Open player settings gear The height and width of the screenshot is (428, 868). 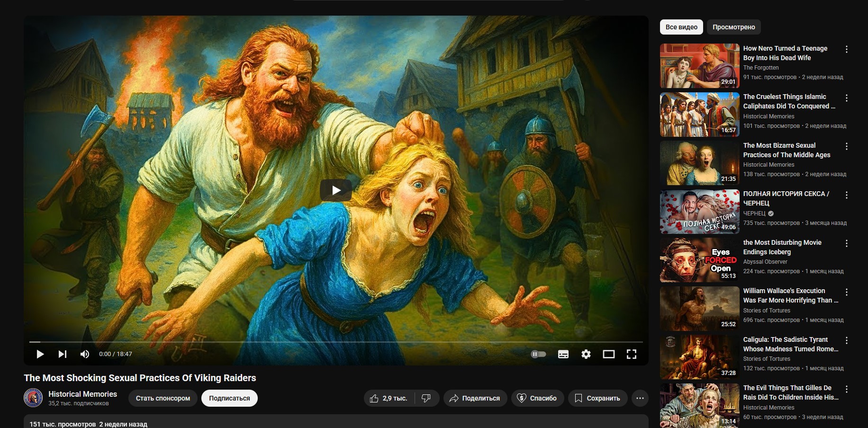click(586, 354)
